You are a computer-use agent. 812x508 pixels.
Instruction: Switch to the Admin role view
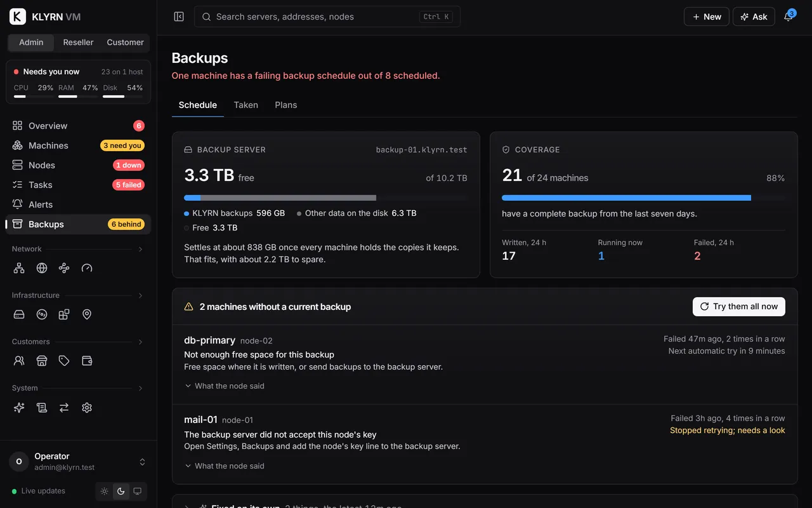pyautogui.click(x=31, y=43)
